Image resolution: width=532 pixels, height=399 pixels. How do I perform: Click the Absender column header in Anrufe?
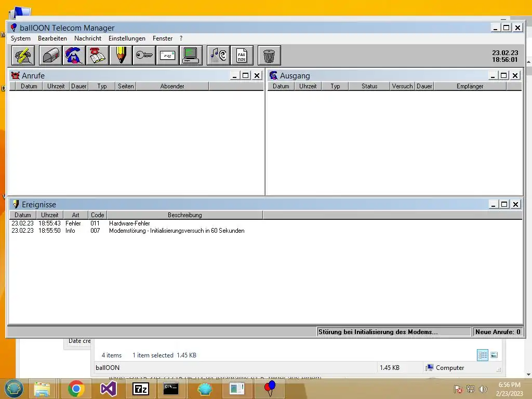(x=172, y=86)
